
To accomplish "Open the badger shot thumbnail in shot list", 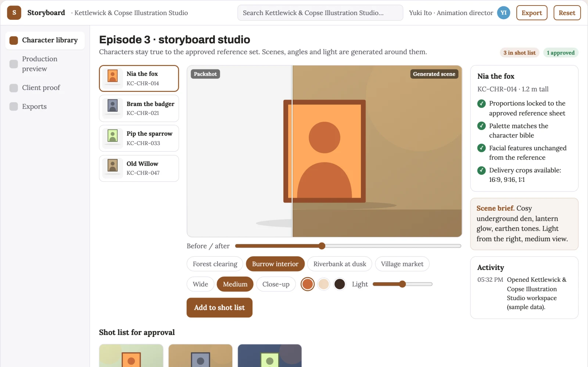I will tap(200, 356).
